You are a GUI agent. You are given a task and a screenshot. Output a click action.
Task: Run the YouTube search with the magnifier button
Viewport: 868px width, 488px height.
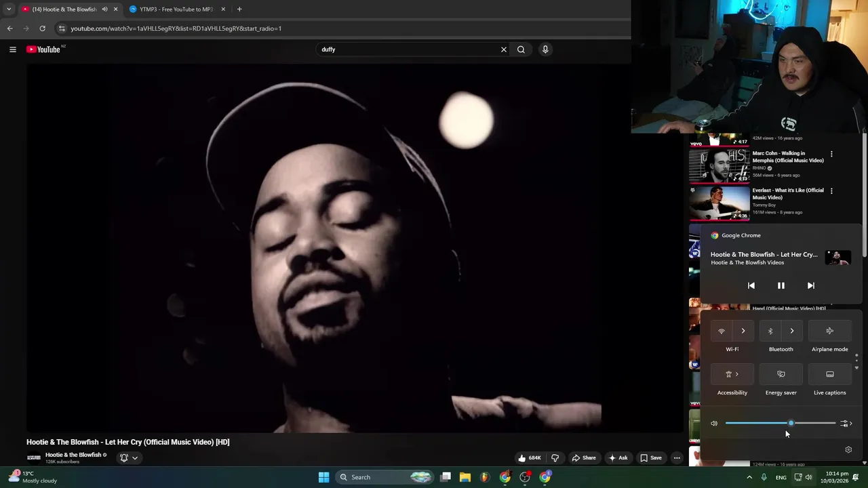521,49
